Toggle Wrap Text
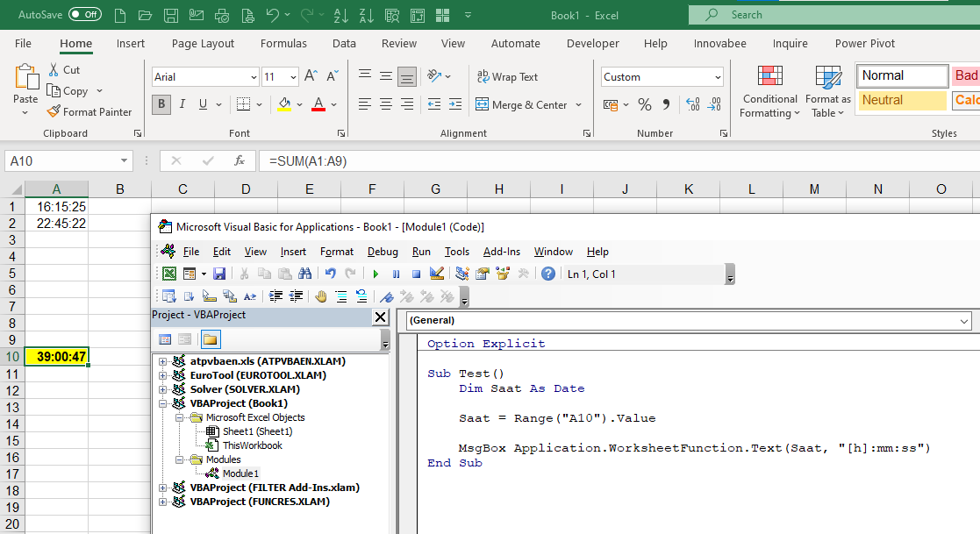Viewport: 980px width, 534px height. tap(507, 77)
